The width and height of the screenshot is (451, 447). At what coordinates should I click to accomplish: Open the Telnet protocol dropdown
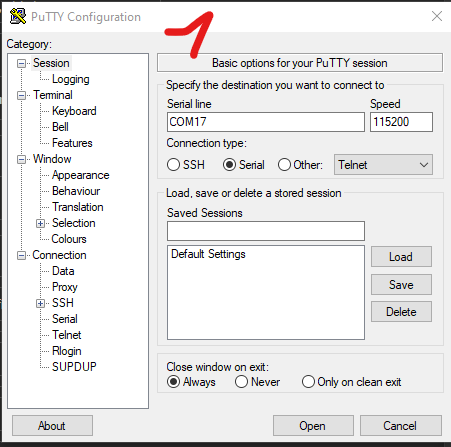pyautogui.click(x=383, y=165)
